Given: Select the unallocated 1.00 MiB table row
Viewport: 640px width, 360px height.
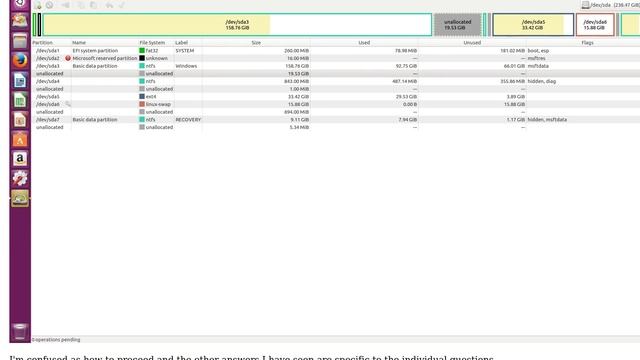Looking at the screenshot, I should pyautogui.click(x=336, y=89).
